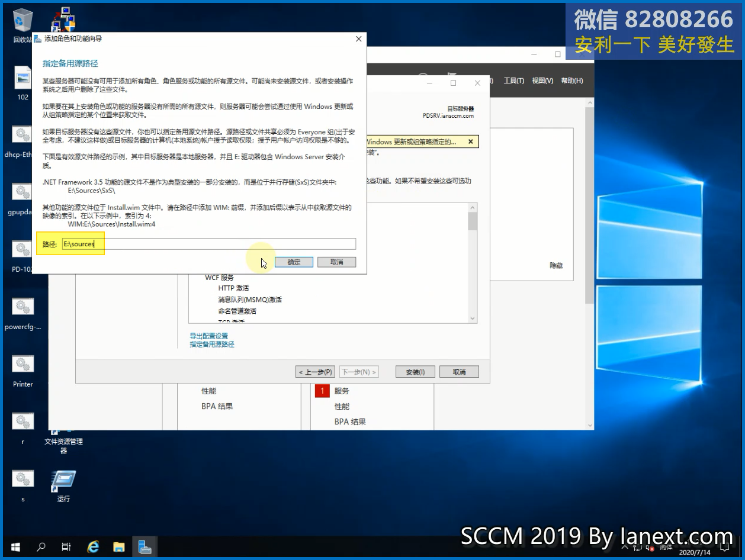Select the WCF 服务 list entry
This screenshot has height=560, width=745.
[219, 278]
